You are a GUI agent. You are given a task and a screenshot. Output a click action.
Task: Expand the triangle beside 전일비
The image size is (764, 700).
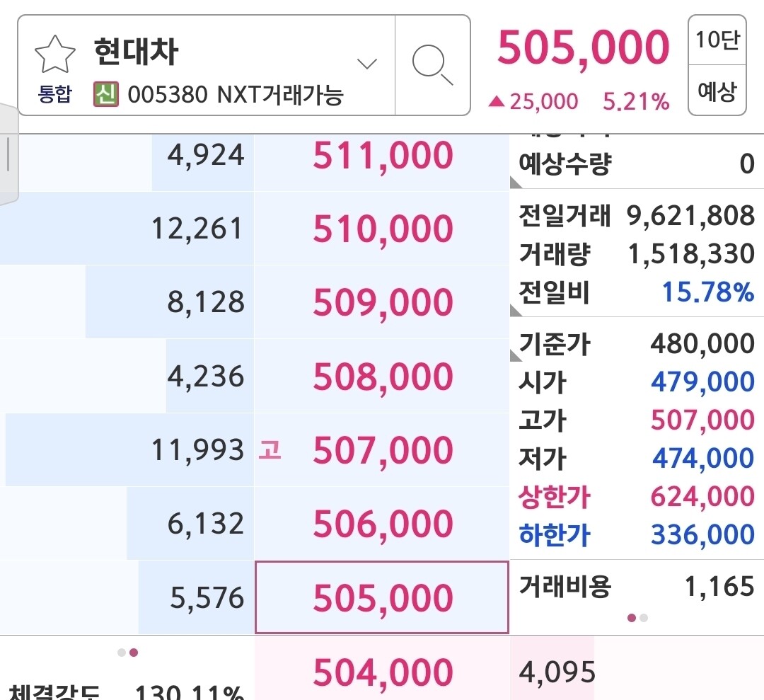(515, 310)
